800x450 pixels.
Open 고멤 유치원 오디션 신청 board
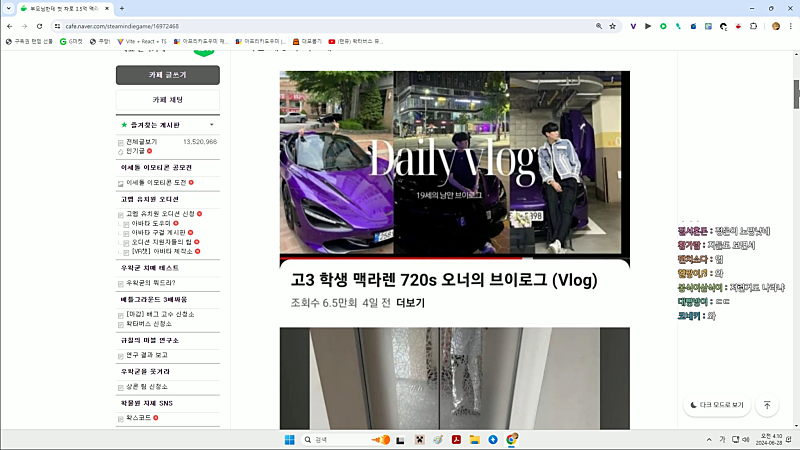[161, 214]
